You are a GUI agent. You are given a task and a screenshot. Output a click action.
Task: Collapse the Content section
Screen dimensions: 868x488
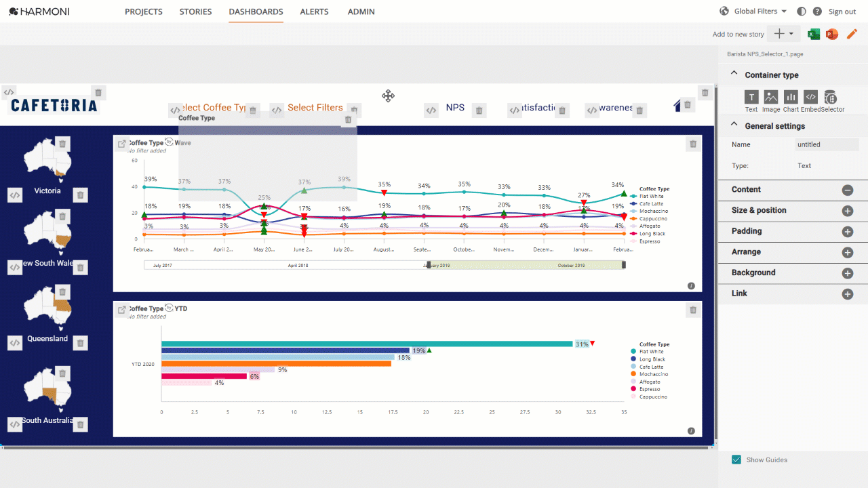coord(848,190)
